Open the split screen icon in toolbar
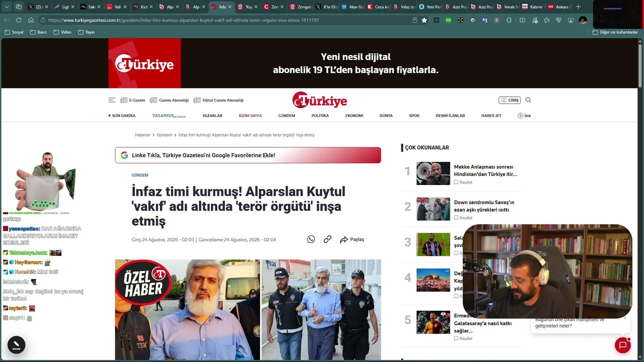This screenshot has height=362, width=644. tap(522, 20)
